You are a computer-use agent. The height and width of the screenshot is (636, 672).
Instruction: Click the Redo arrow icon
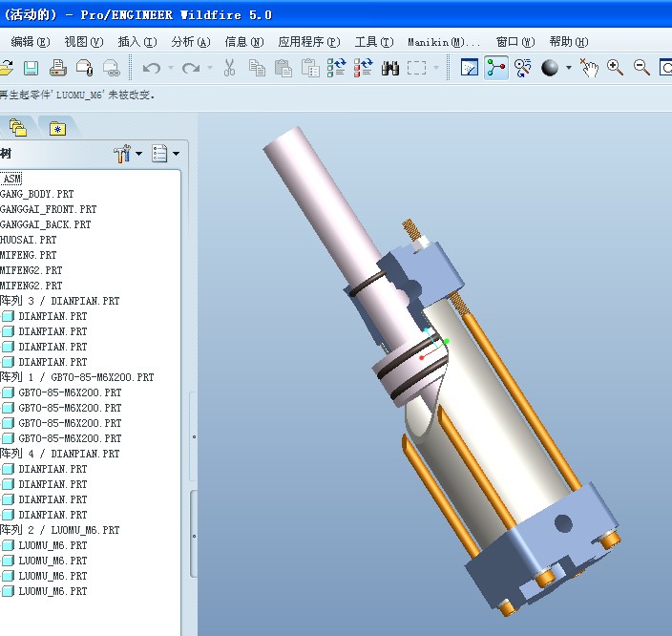pyautogui.click(x=191, y=68)
